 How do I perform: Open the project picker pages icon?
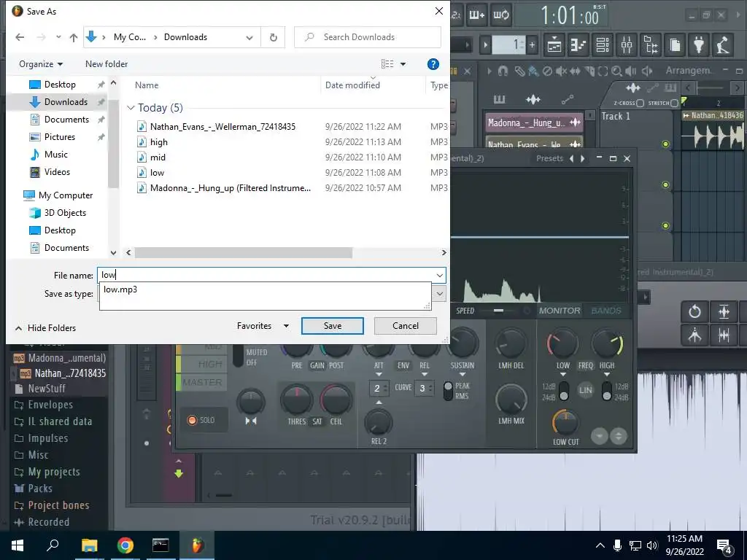(675, 45)
